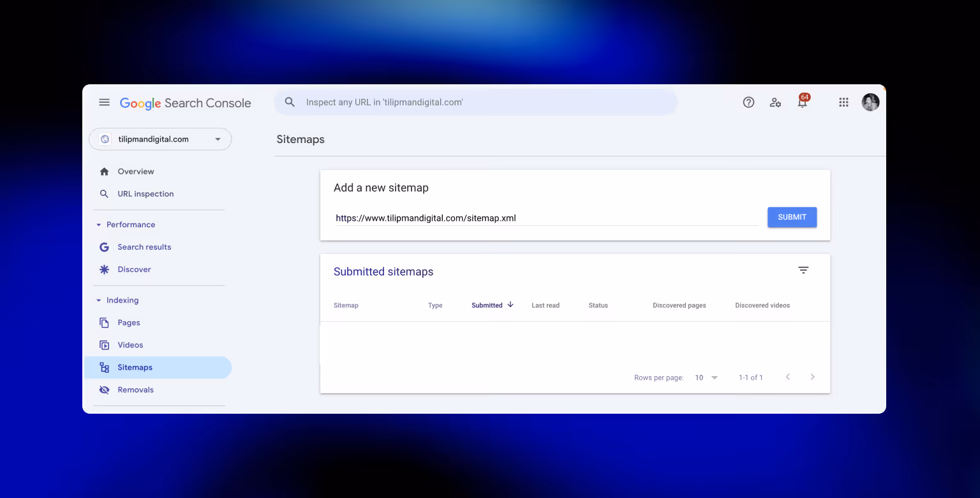
Task: Open the hamburger navigation menu
Action: pos(104,102)
